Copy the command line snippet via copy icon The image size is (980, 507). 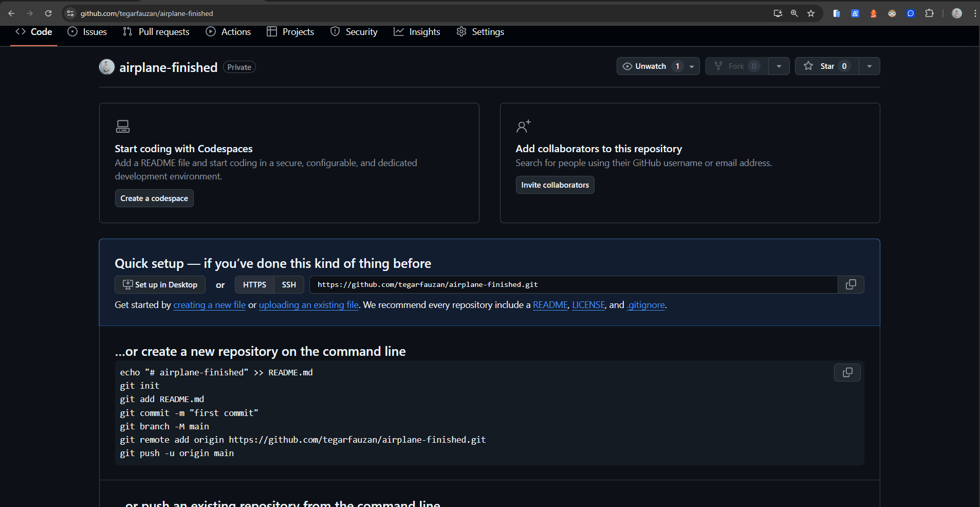(847, 372)
